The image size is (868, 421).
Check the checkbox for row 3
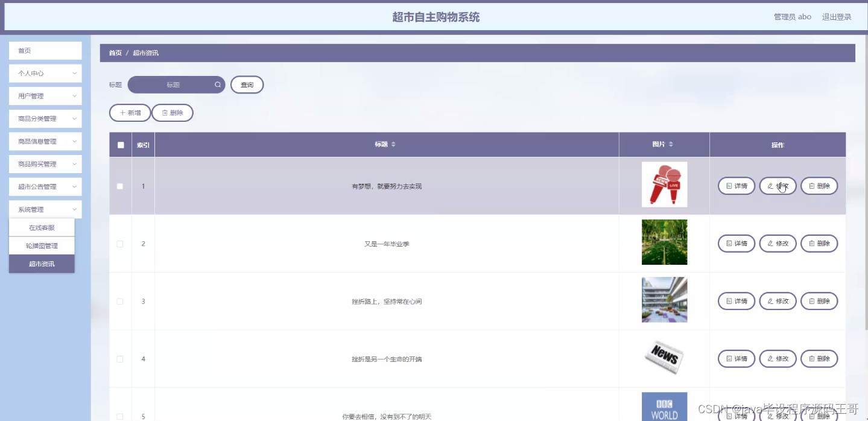click(x=120, y=300)
